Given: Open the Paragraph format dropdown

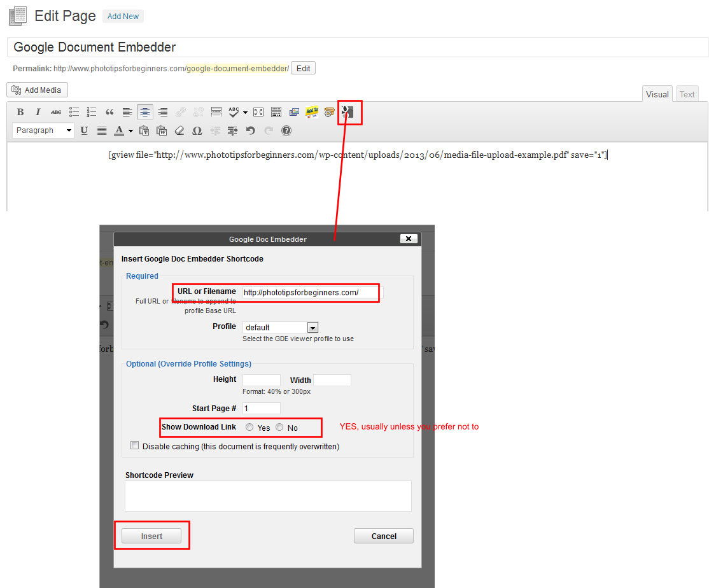Looking at the screenshot, I should [43, 130].
